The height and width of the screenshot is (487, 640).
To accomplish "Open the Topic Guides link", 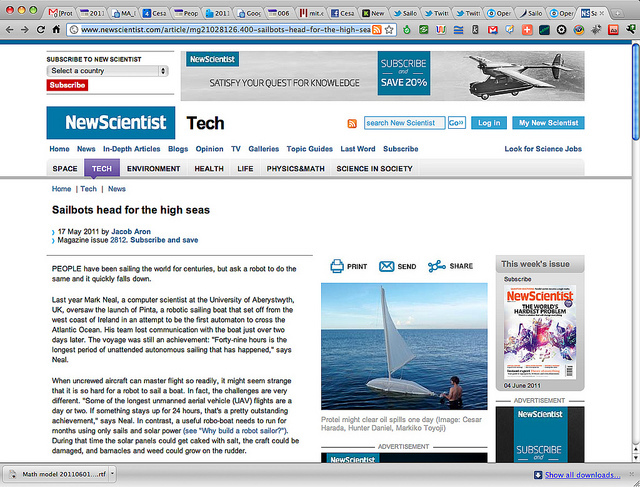I will [x=309, y=149].
